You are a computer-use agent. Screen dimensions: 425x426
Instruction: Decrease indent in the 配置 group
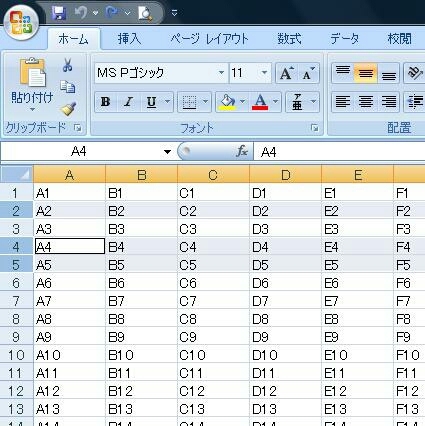tap(414, 102)
